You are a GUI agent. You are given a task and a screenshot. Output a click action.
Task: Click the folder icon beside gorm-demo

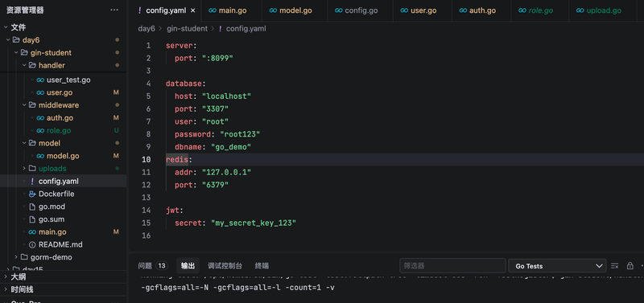click(24, 257)
